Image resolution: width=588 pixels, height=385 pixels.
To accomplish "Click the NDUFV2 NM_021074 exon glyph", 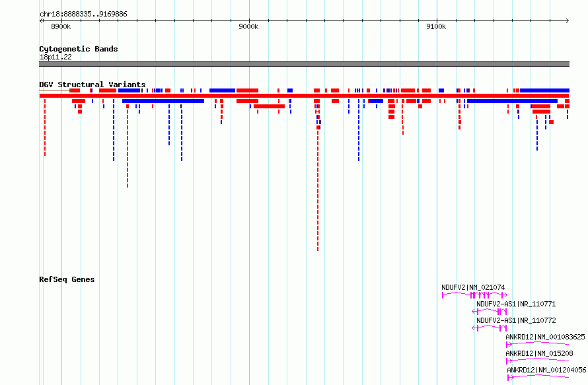I will [x=475, y=295].
